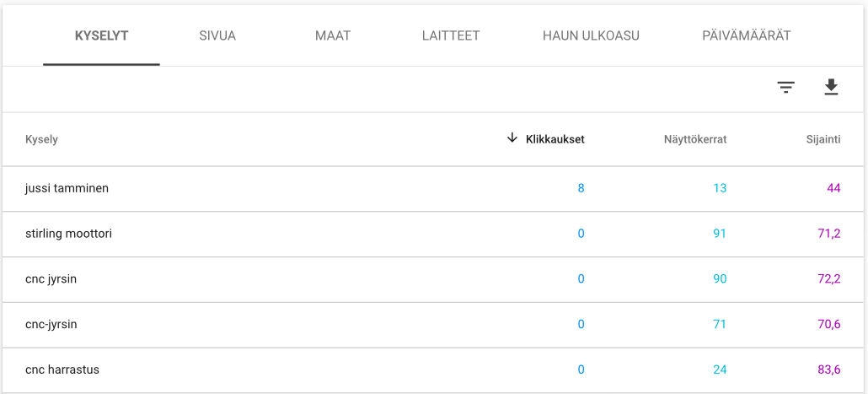Select the Maat tab
This screenshot has height=394, width=868.
(333, 36)
